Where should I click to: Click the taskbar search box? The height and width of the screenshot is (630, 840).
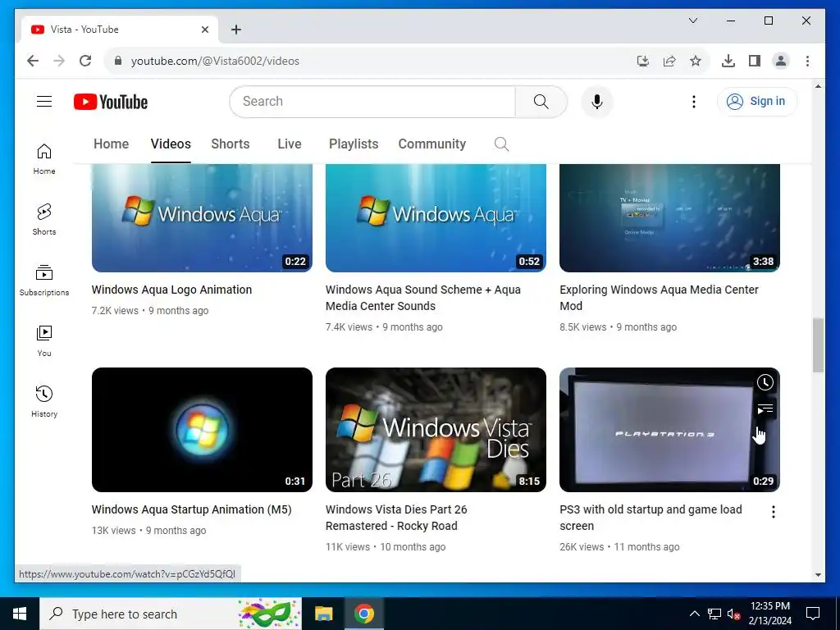[171, 614]
